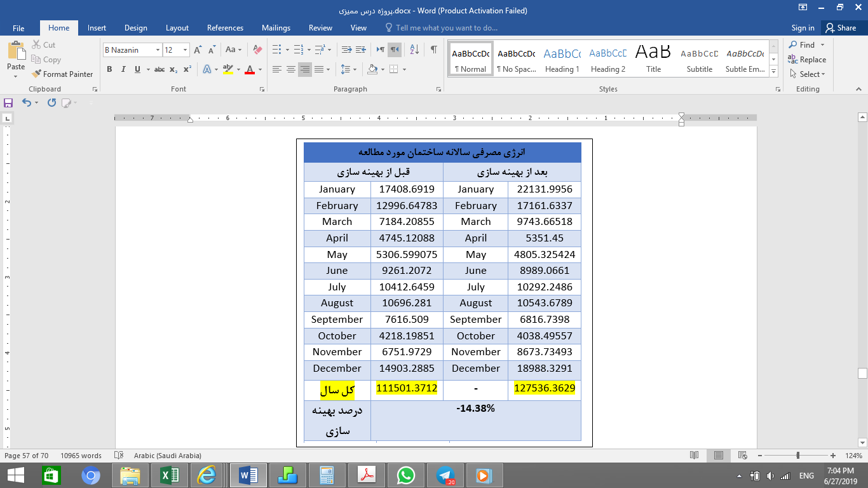
Task: Switch to the Layout ribbon tab
Action: (x=177, y=28)
